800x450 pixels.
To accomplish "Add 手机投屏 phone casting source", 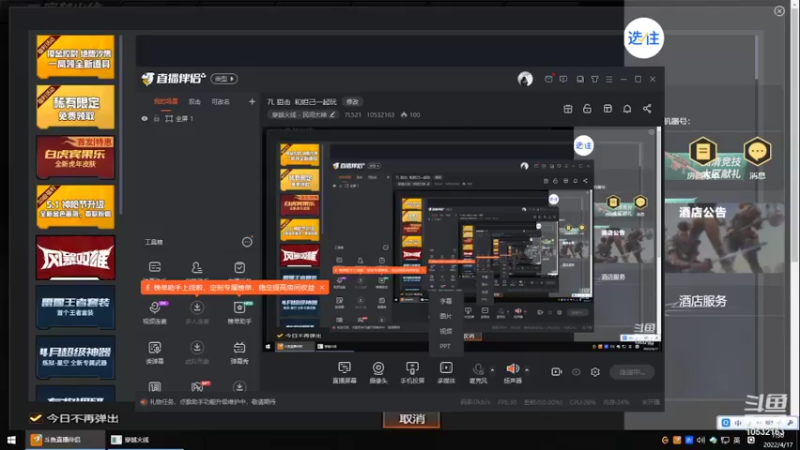I will pos(412,372).
